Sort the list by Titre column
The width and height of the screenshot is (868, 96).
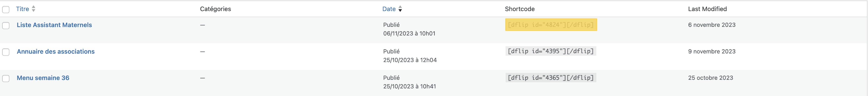[x=22, y=9]
